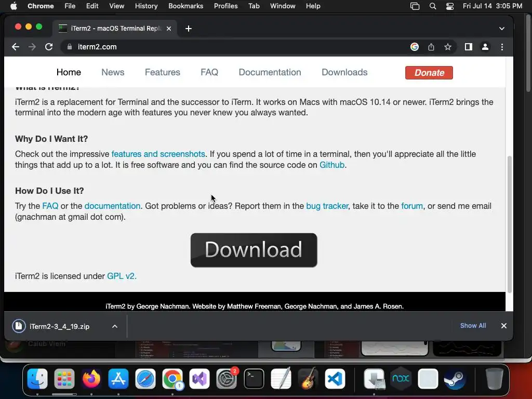Click the Stage Manager windows icon
The image size is (532, 399).
(415, 6)
